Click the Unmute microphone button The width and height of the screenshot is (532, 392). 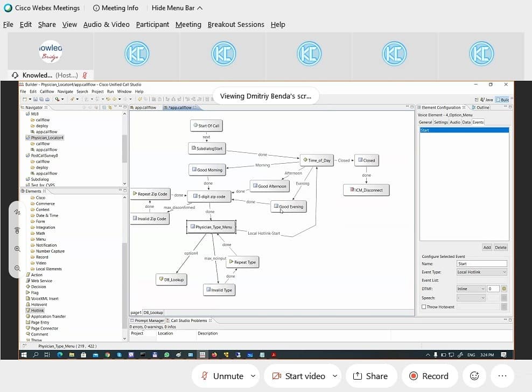point(222,376)
